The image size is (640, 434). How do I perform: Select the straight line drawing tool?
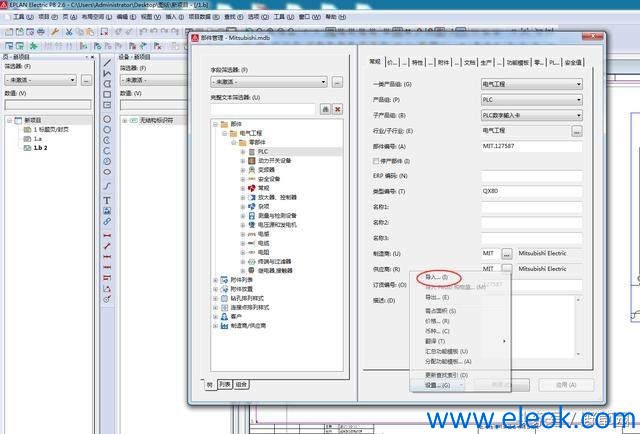click(x=107, y=62)
